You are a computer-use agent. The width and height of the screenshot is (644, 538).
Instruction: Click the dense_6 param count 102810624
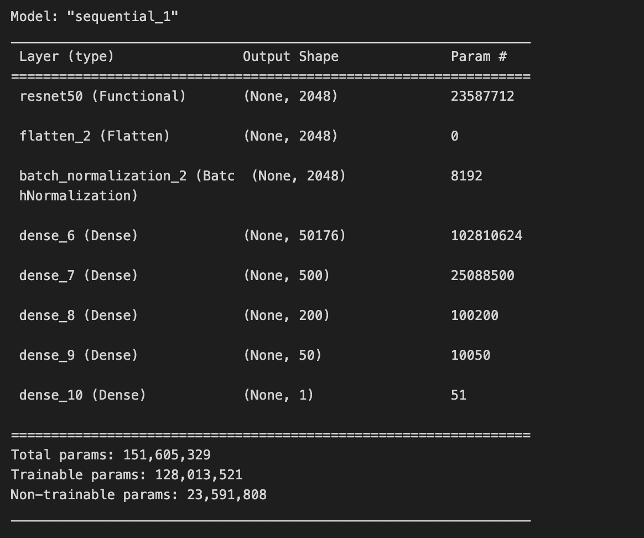[486, 236]
